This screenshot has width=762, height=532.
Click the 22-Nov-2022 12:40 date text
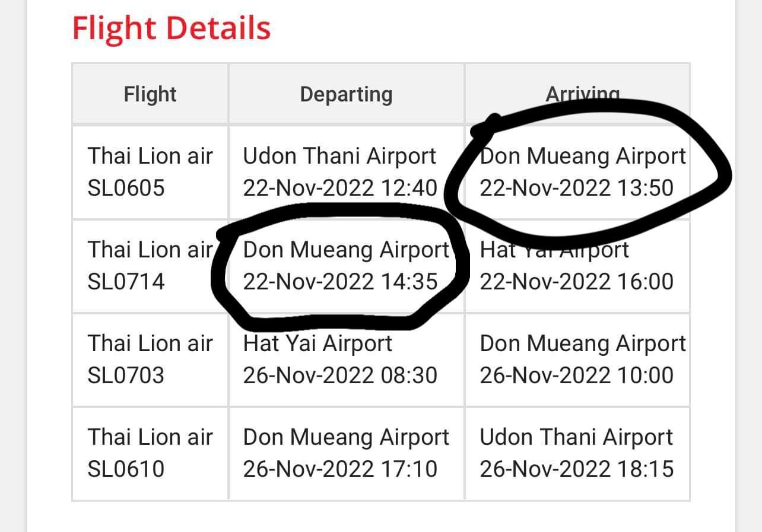pos(340,188)
